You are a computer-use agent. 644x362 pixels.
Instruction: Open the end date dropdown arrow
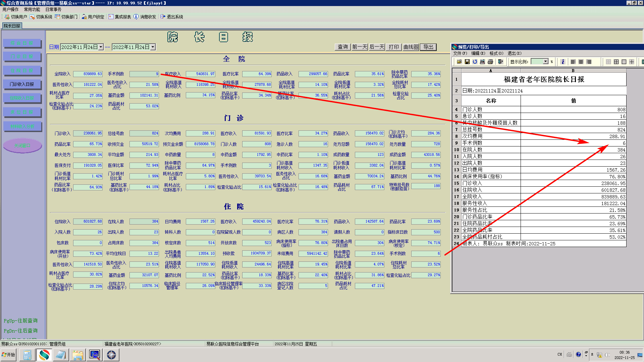153,47
